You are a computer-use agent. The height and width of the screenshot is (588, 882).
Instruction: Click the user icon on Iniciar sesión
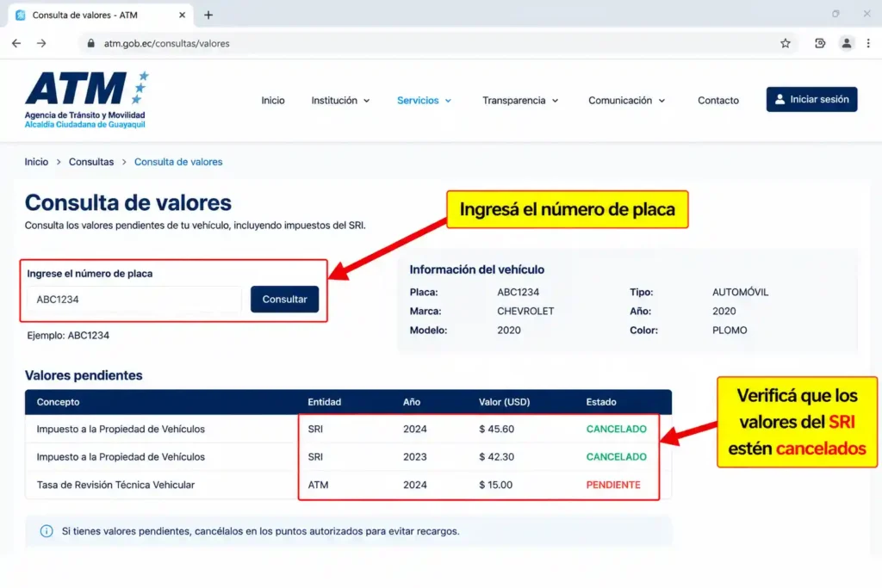click(780, 100)
